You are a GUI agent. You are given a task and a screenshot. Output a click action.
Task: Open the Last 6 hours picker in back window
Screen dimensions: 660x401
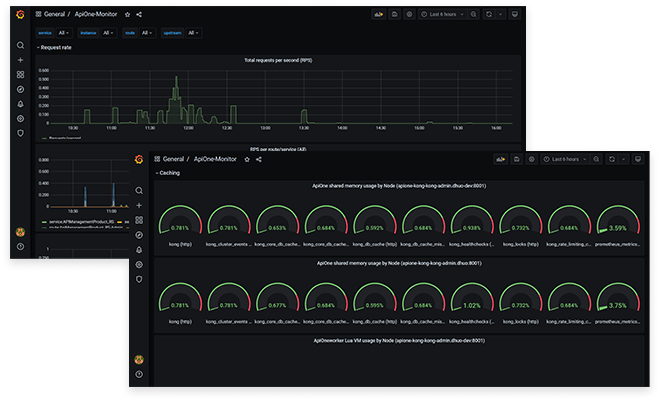point(442,14)
